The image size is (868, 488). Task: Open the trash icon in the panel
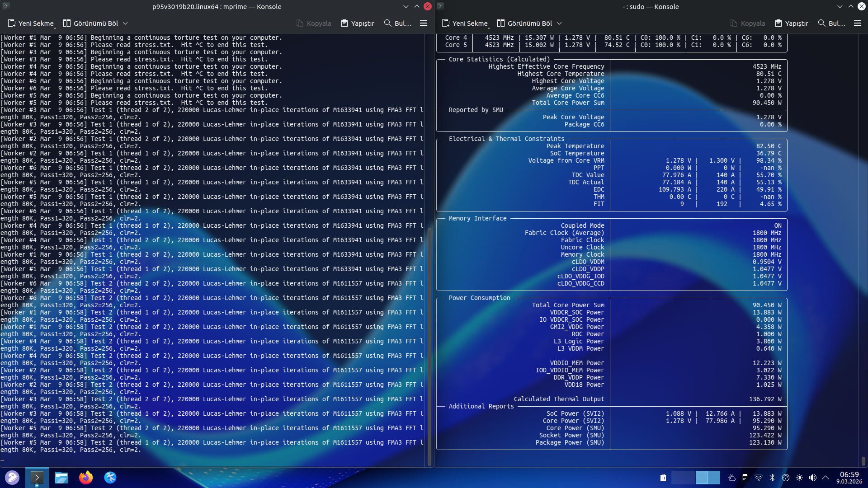point(663,478)
